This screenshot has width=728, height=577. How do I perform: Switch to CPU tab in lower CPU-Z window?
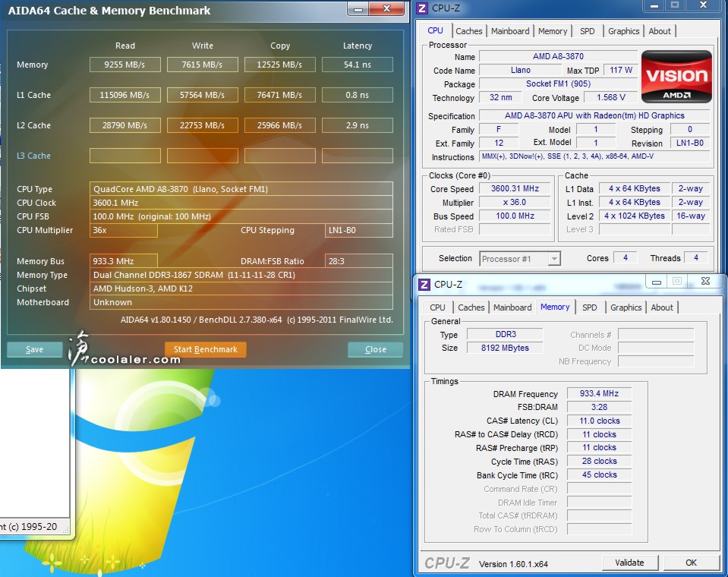pos(437,307)
